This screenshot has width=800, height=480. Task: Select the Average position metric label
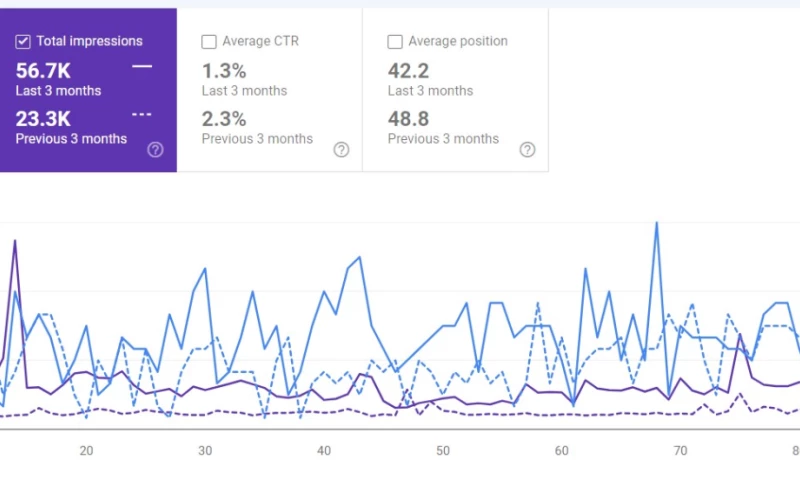458,41
